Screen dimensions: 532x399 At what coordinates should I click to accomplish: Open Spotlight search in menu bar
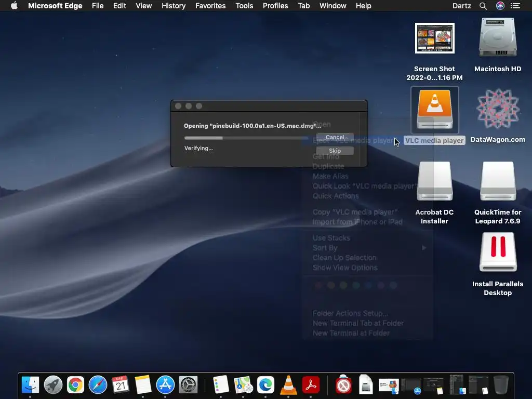pyautogui.click(x=483, y=6)
